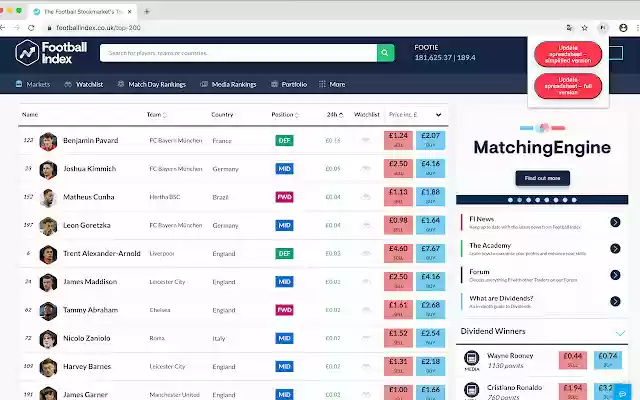Open the Football Index extension icon
Image resolution: width=640 pixels, height=400 pixels.
(x=602, y=28)
